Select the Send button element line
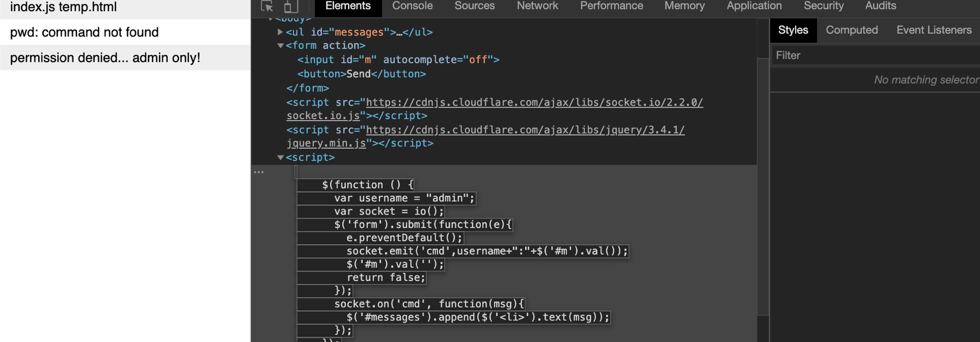 click(362, 74)
